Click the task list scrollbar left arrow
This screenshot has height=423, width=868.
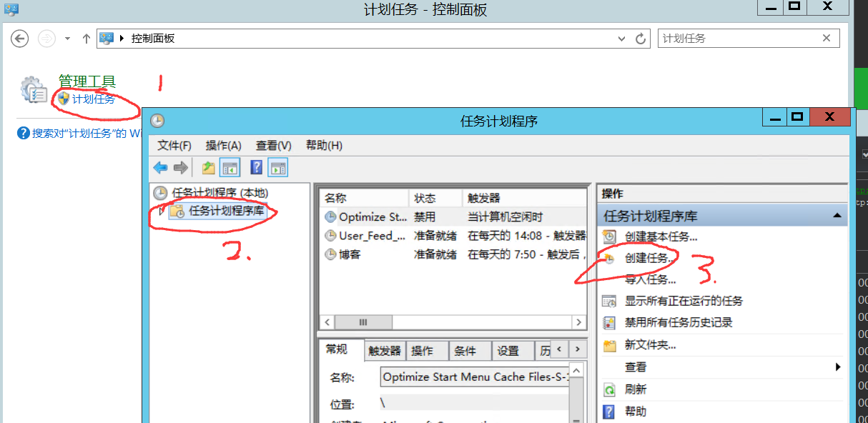[327, 322]
